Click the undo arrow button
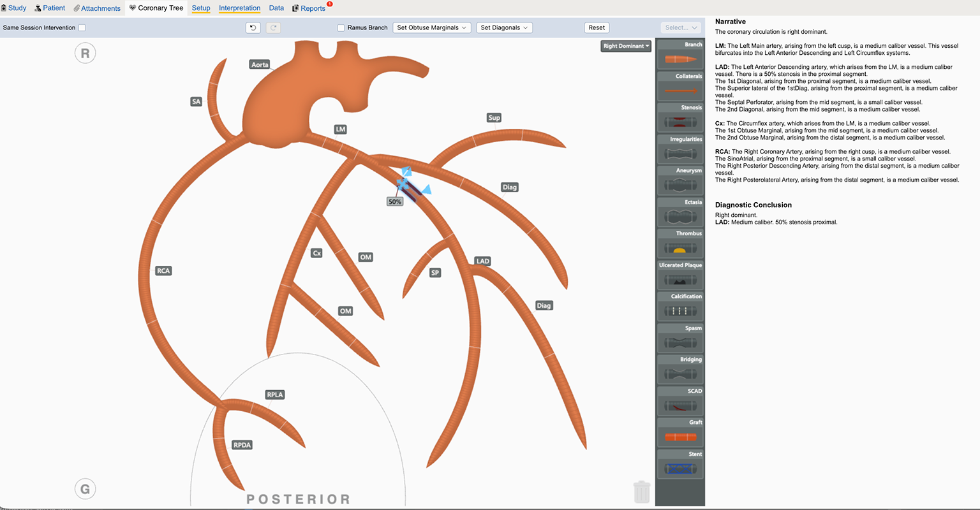Image resolution: width=980 pixels, height=510 pixels. click(x=253, y=27)
